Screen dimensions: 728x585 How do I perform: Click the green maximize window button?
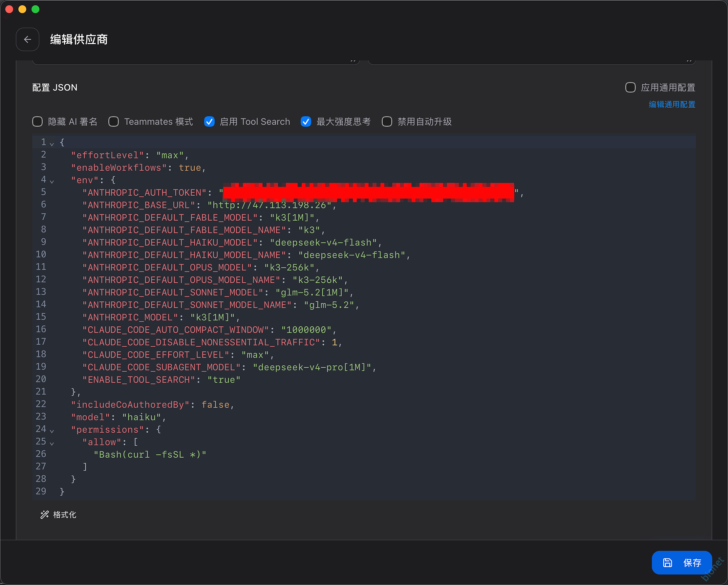click(x=35, y=9)
